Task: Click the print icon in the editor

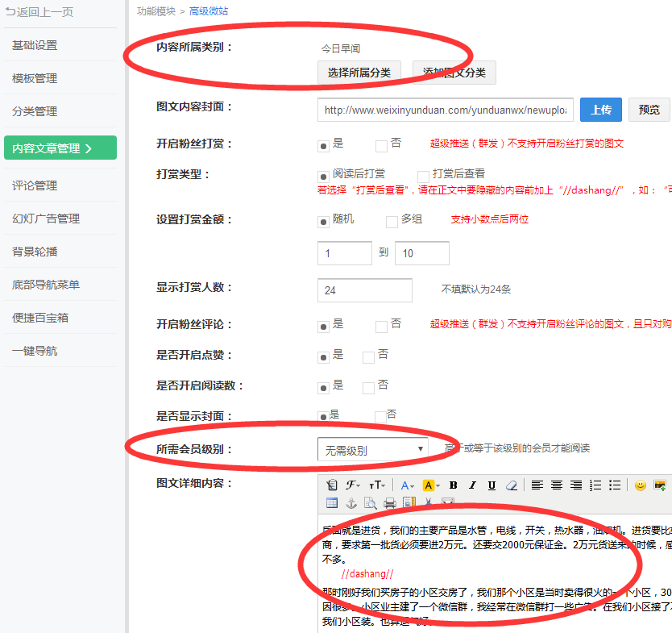Action: click(x=390, y=503)
